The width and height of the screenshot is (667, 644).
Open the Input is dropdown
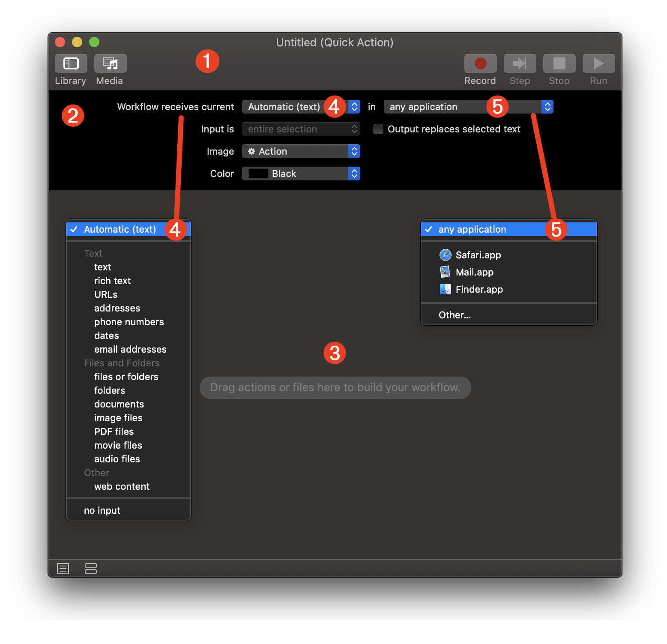301,129
